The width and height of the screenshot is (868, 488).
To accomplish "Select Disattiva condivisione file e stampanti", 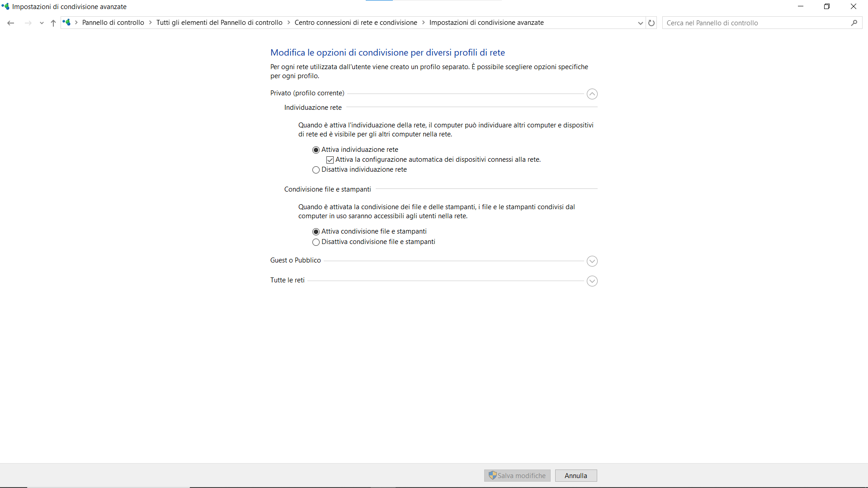I will pos(374,242).
